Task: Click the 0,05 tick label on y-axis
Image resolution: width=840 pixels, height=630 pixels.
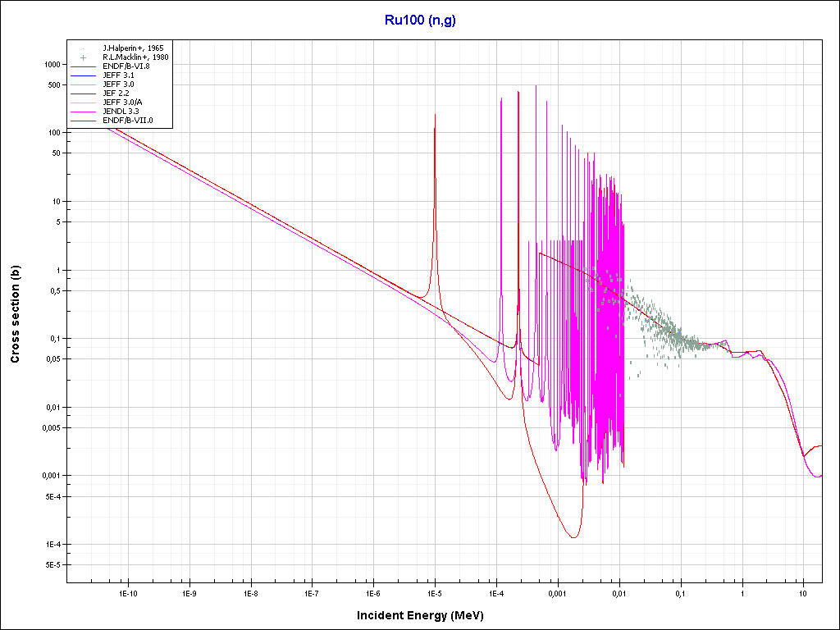Action: (x=52, y=359)
